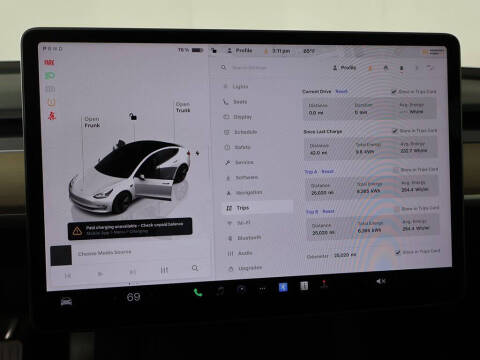Screen dimensions: 480x360
Task: Open the all-apps three dots launcher
Action: (263, 289)
